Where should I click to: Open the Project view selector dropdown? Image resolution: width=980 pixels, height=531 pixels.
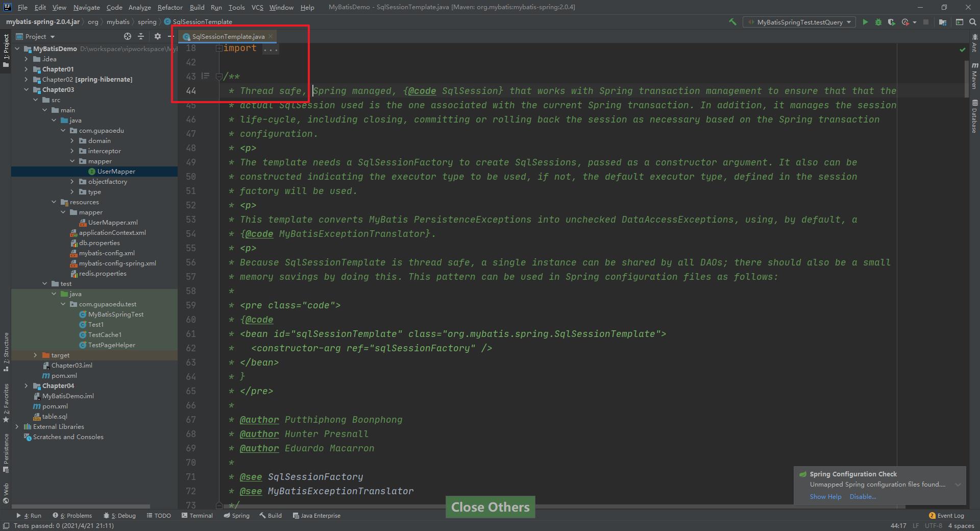click(x=35, y=36)
